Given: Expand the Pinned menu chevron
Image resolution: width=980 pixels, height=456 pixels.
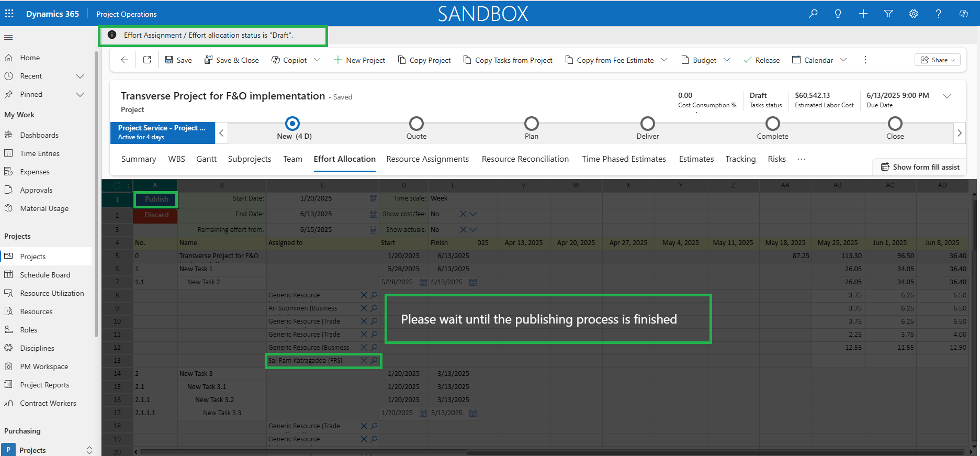Looking at the screenshot, I should 80,94.
